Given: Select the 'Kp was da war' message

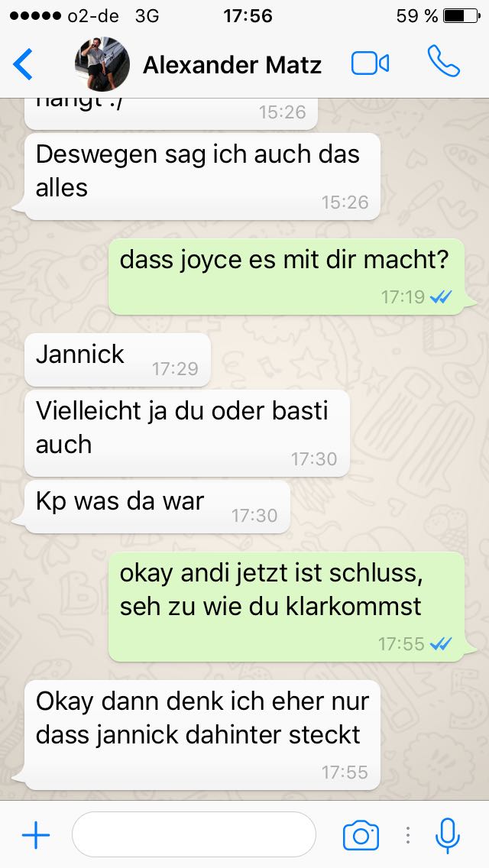Looking at the screenshot, I should pos(157,507).
